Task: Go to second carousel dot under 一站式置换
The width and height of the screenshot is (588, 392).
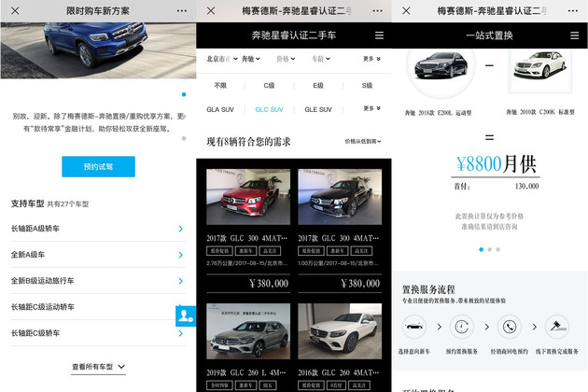Action: coord(489,249)
